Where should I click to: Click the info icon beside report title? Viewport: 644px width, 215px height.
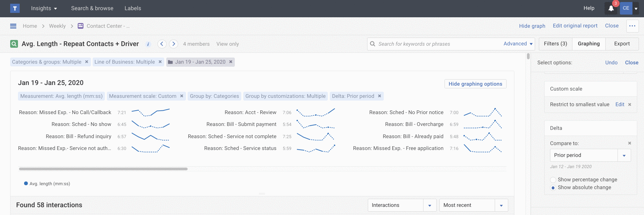pyautogui.click(x=148, y=44)
